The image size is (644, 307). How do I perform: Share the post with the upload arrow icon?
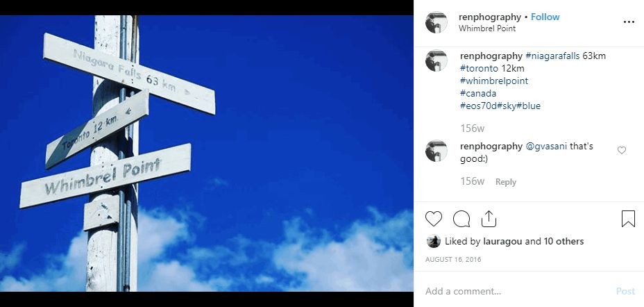[489, 219]
